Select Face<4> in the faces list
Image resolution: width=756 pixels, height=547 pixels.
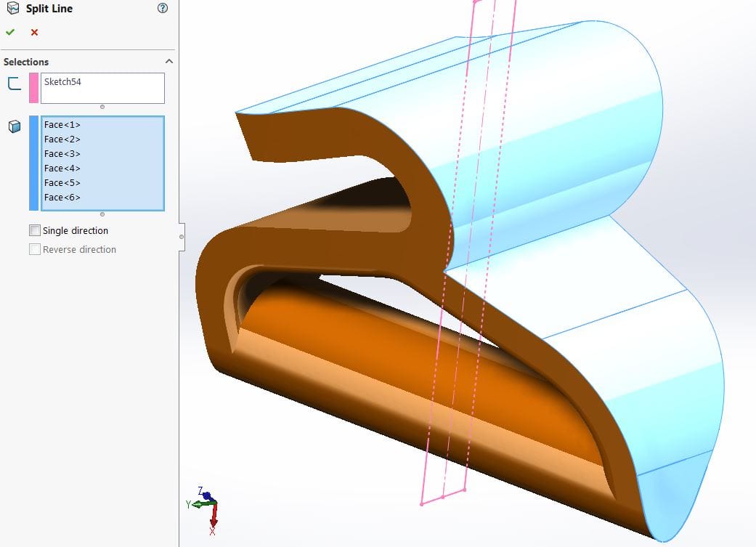[62, 169]
